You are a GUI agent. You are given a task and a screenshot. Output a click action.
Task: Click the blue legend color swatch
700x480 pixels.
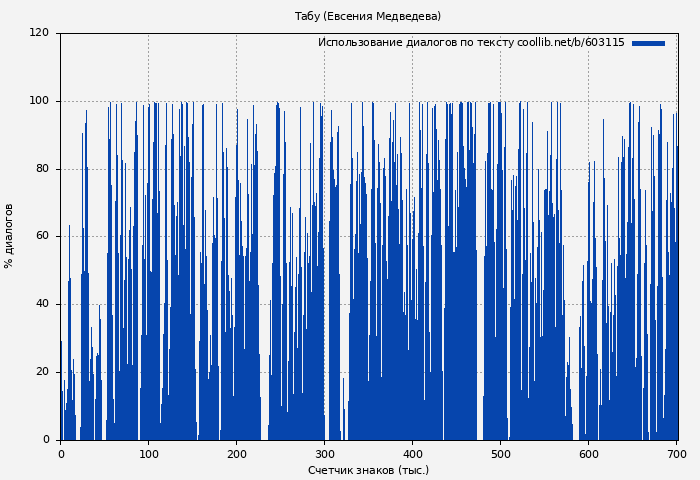648,43
